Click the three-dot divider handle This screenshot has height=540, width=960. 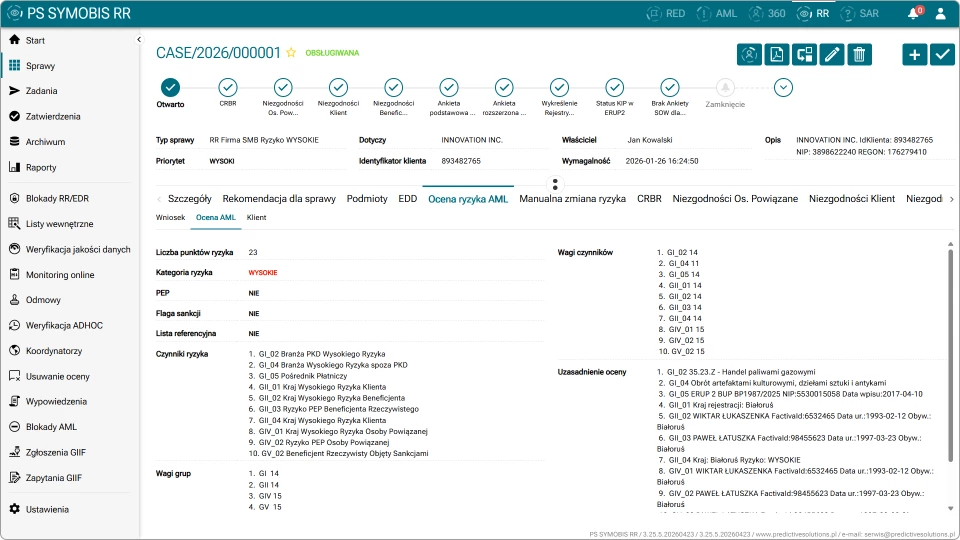click(x=555, y=184)
